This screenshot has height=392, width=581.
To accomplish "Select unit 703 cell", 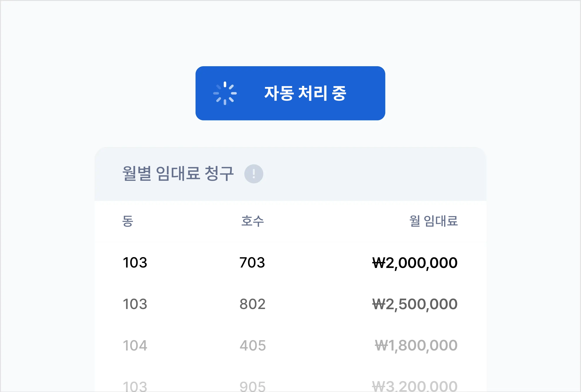I will click(x=252, y=263).
